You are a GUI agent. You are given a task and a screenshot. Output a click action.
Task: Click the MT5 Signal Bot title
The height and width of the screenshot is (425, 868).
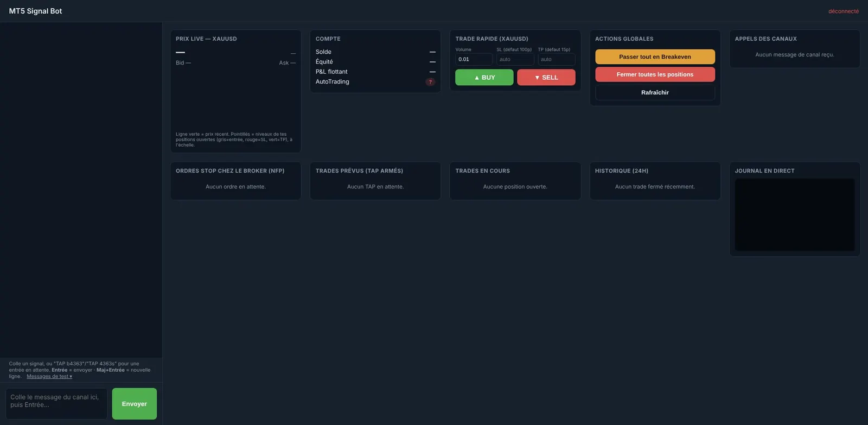(35, 11)
